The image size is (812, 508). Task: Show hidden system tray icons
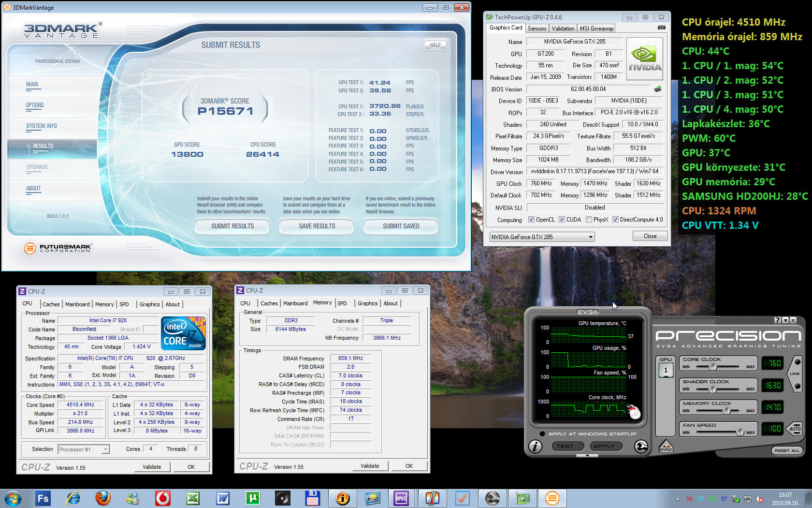point(678,499)
